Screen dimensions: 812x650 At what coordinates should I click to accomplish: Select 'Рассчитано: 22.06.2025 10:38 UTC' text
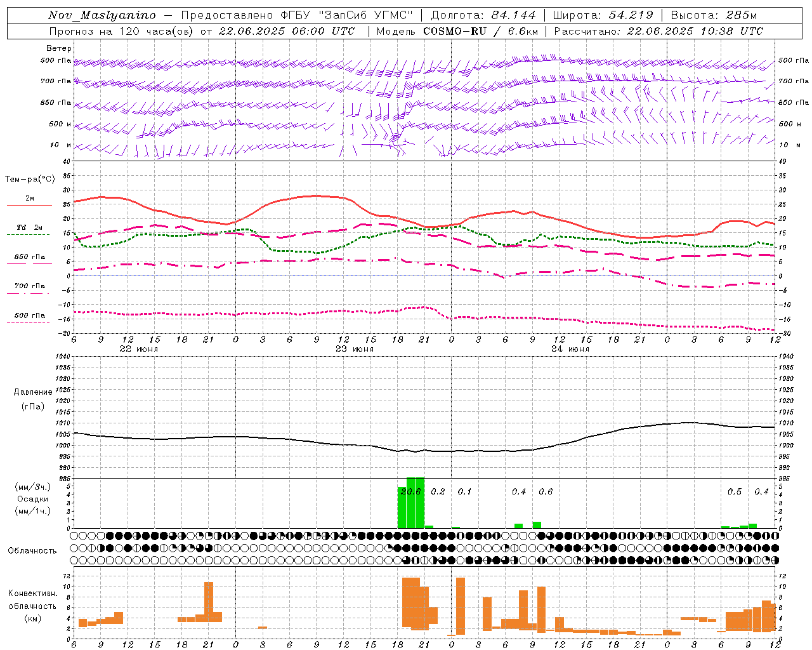click(x=658, y=31)
